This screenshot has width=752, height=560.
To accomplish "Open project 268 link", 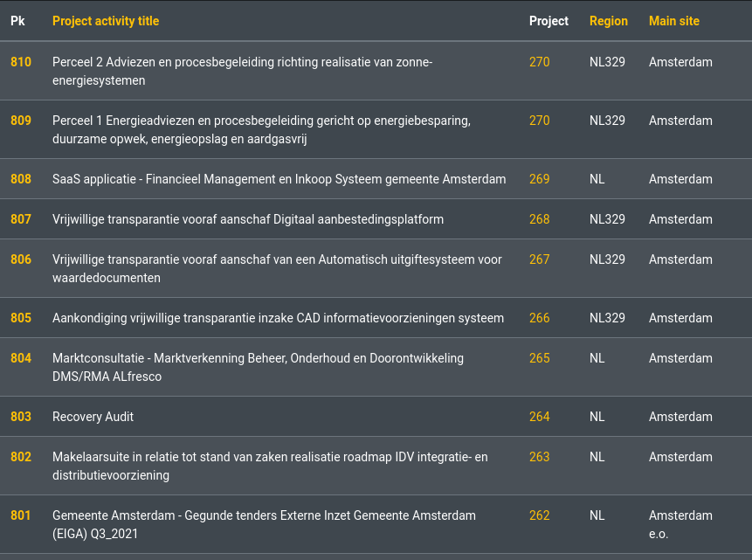I will click(539, 219).
